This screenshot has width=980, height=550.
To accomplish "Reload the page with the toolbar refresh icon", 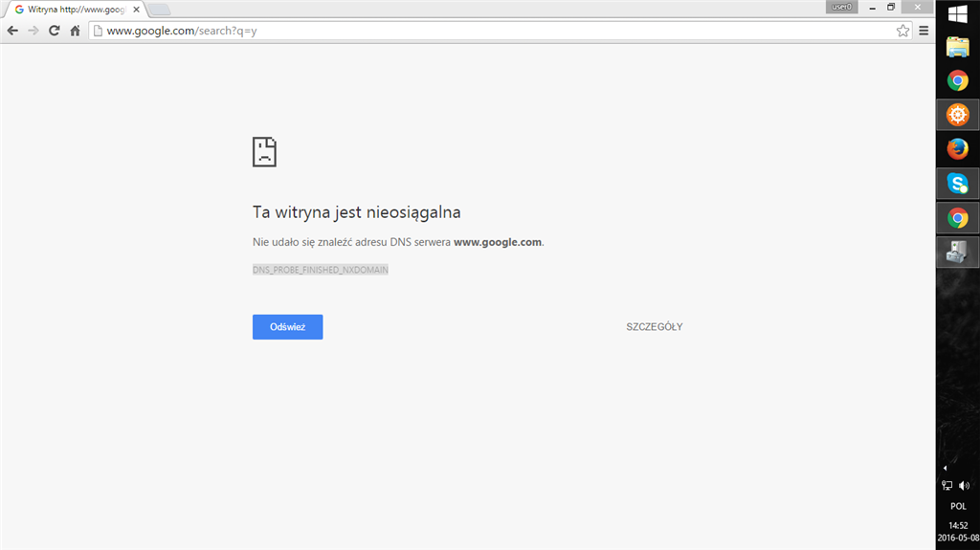I will click(x=55, y=31).
